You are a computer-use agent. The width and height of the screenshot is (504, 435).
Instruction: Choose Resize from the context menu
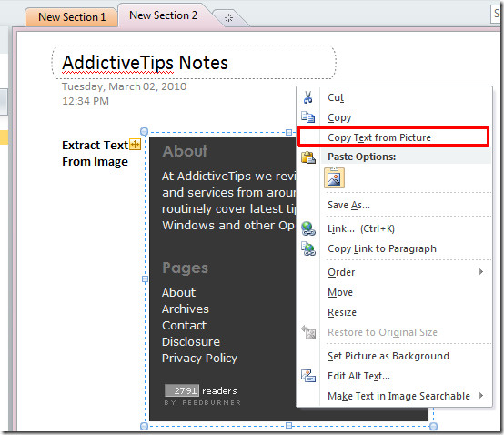[394, 312]
